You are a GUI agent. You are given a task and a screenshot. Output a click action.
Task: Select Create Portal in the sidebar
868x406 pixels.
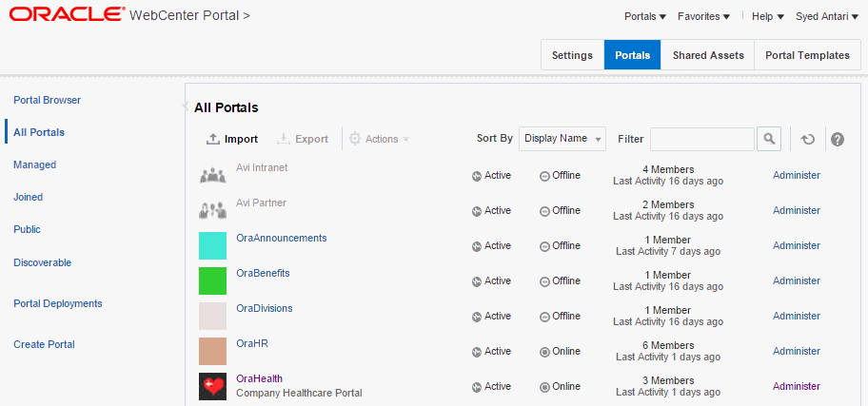pos(44,344)
